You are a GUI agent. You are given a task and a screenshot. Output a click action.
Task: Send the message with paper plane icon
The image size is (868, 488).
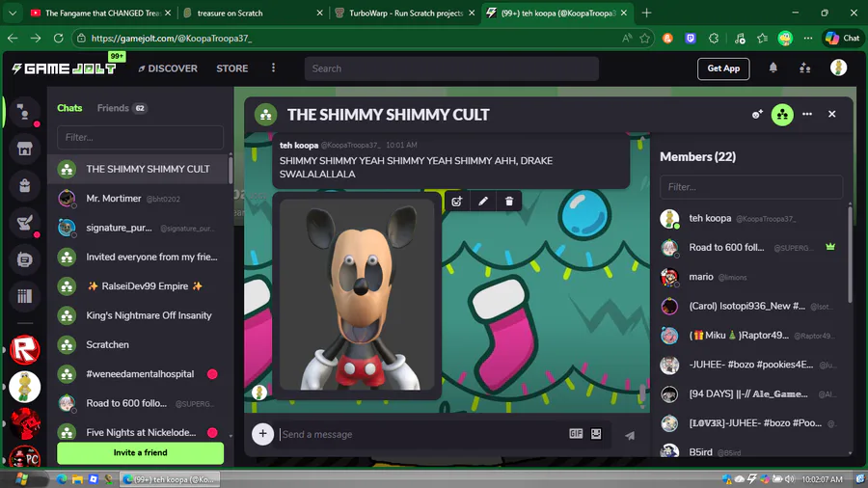coord(630,435)
